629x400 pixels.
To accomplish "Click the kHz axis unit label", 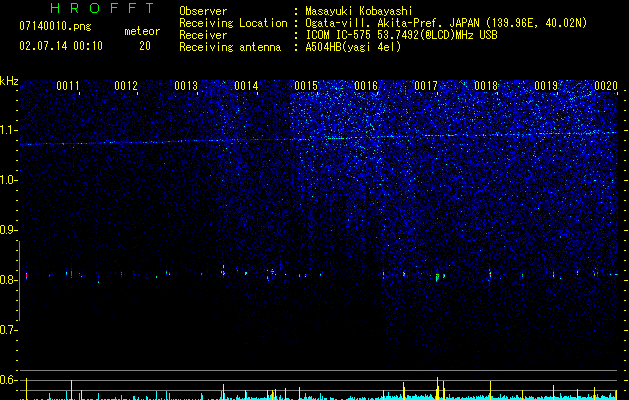I will [x=9, y=81].
